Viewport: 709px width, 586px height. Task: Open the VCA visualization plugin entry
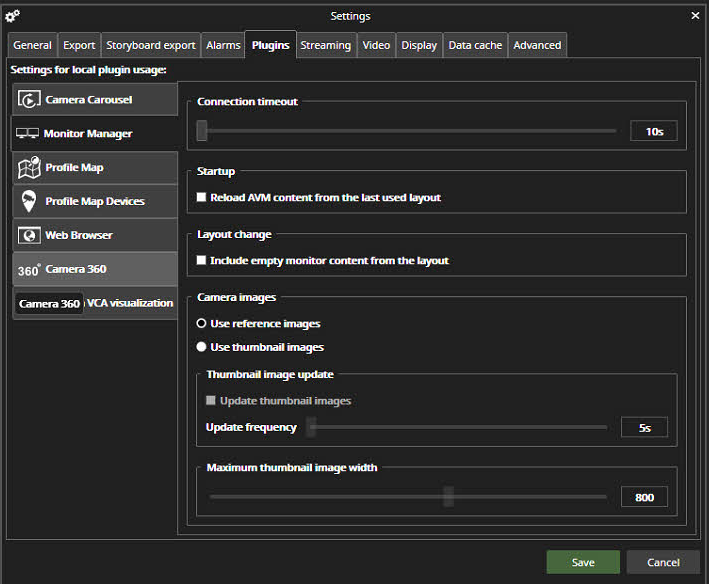(x=130, y=303)
